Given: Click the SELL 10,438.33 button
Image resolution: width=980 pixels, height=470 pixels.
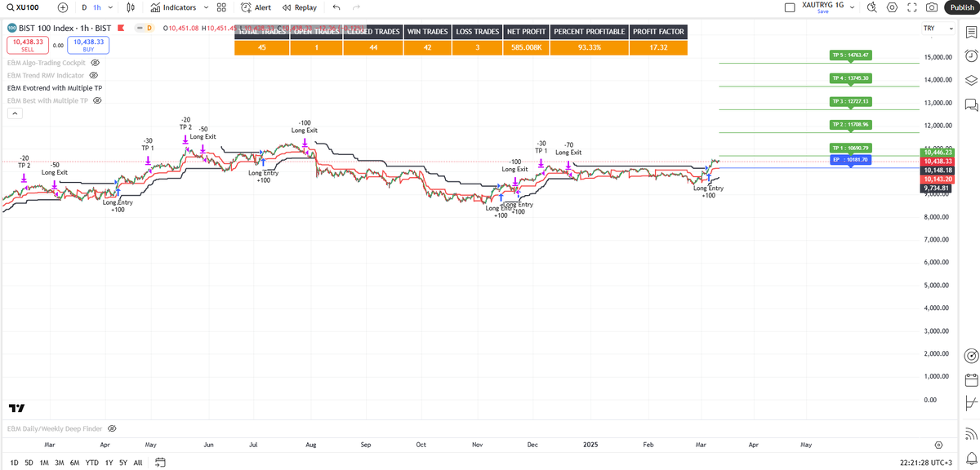Looking at the screenshot, I should pos(27,45).
